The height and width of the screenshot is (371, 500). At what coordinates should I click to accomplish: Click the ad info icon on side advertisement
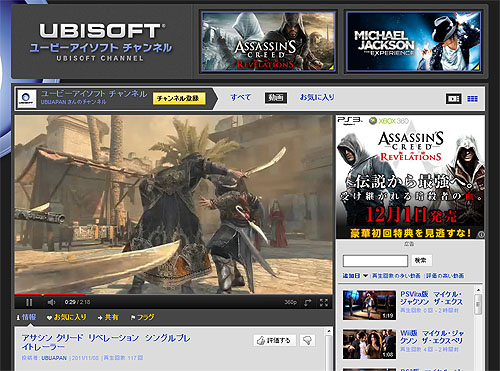pyautogui.click(x=481, y=235)
